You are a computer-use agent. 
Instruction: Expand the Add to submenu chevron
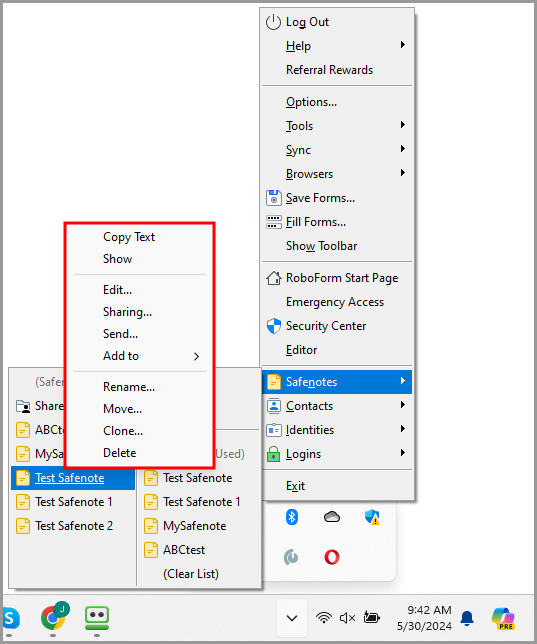[196, 356]
